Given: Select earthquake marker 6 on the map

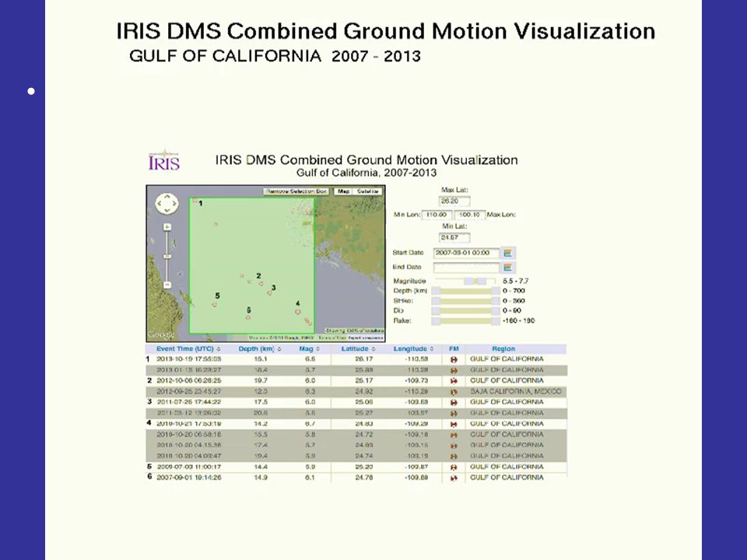Looking at the screenshot, I should pos(247,317).
